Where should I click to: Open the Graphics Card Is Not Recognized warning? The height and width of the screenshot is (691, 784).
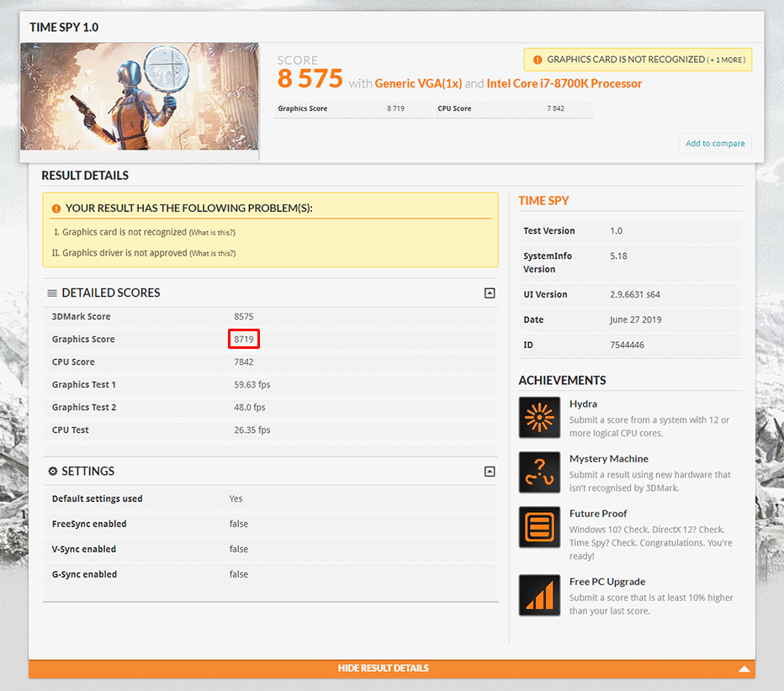638,60
